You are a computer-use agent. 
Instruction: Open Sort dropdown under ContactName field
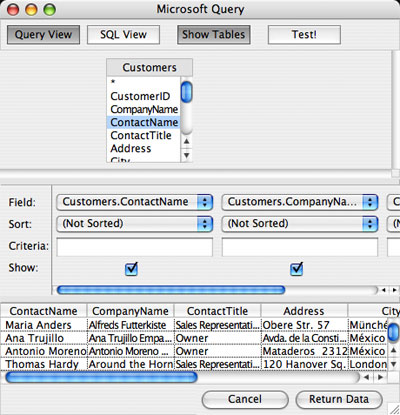(135, 224)
